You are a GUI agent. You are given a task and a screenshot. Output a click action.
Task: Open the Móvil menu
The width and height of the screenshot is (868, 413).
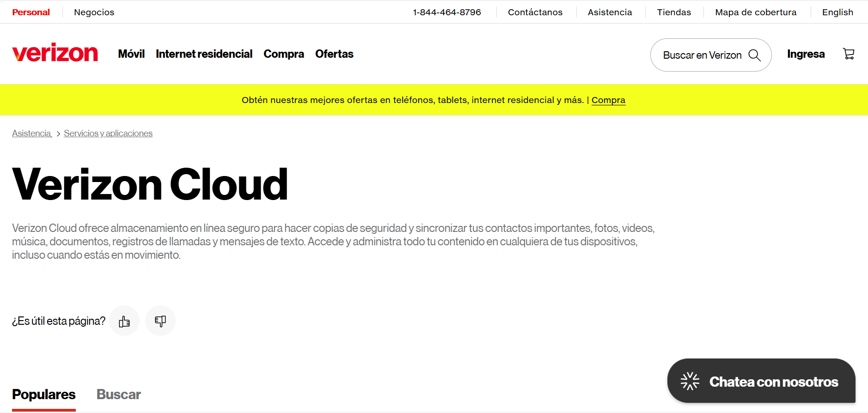tap(131, 54)
